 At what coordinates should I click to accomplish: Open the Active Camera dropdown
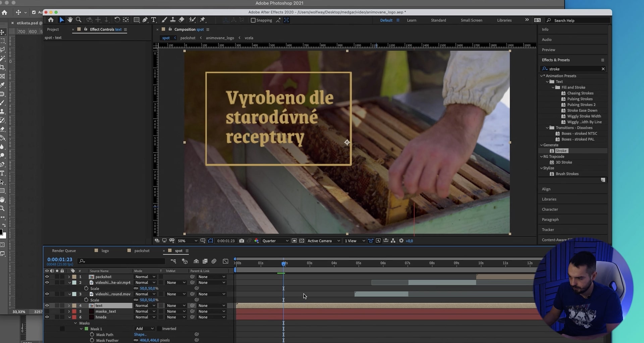tap(324, 241)
